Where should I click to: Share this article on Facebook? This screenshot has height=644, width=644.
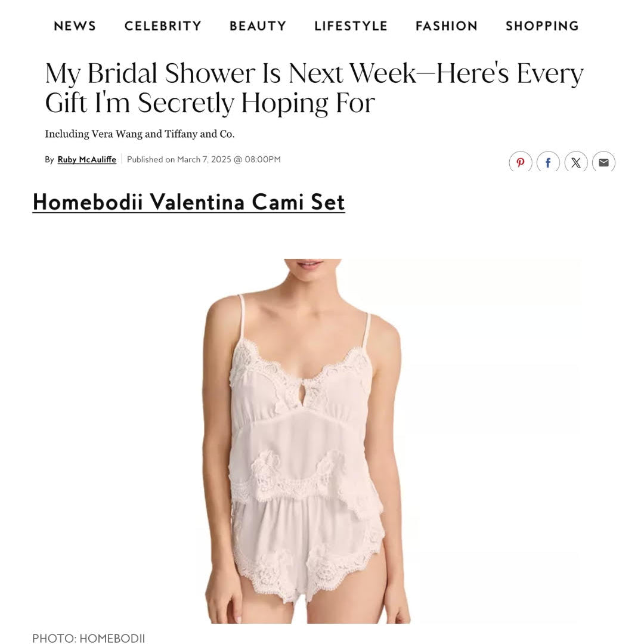(x=548, y=162)
